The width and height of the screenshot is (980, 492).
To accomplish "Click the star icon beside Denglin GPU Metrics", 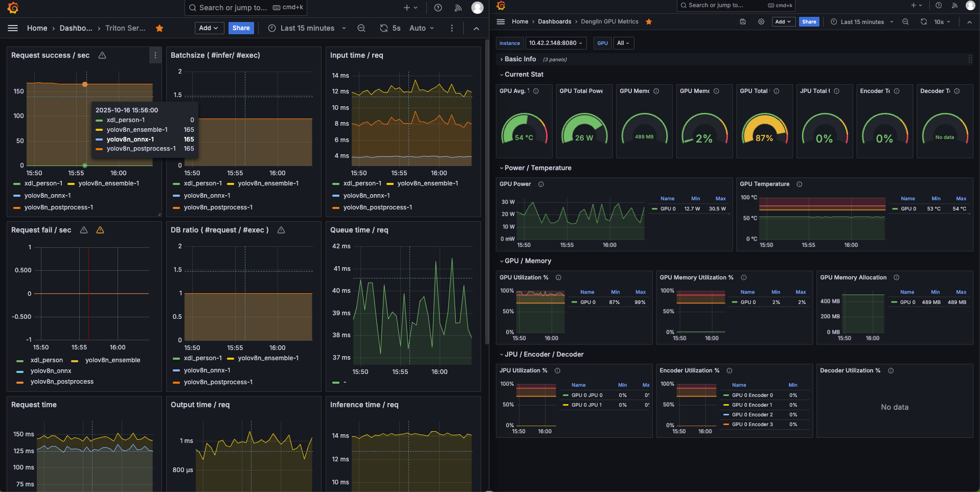I will tap(649, 21).
